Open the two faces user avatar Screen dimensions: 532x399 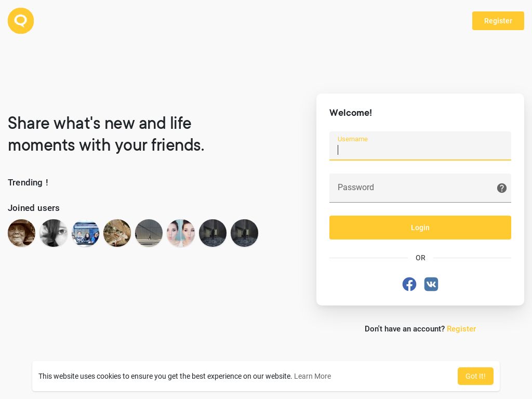coord(180,233)
